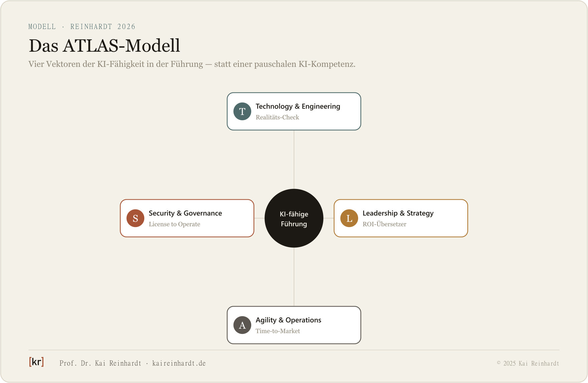Click the Technology & Engineering heading
The image size is (588, 383).
click(298, 107)
